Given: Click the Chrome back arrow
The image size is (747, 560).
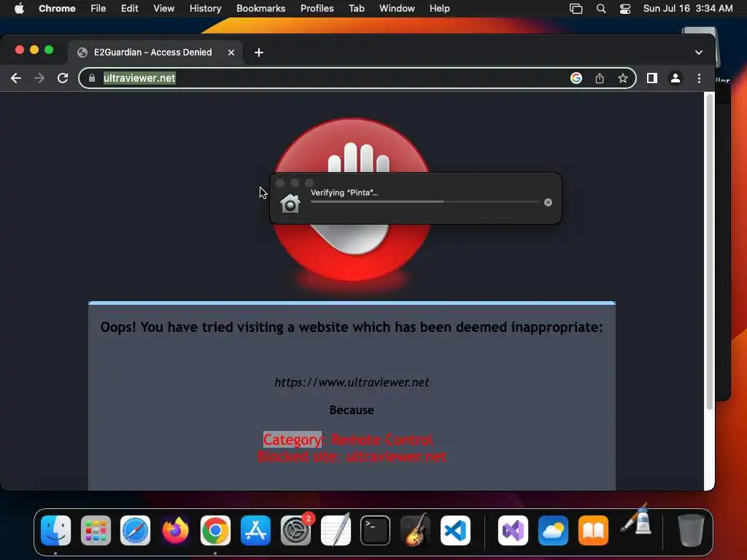Looking at the screenshot, I should pos(16,78).
